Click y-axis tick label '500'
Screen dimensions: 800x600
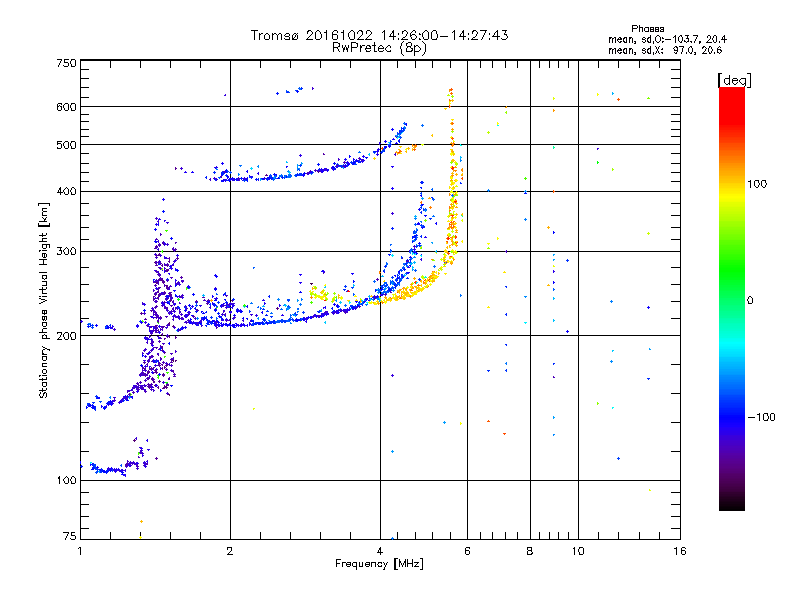tap(66, 145)
